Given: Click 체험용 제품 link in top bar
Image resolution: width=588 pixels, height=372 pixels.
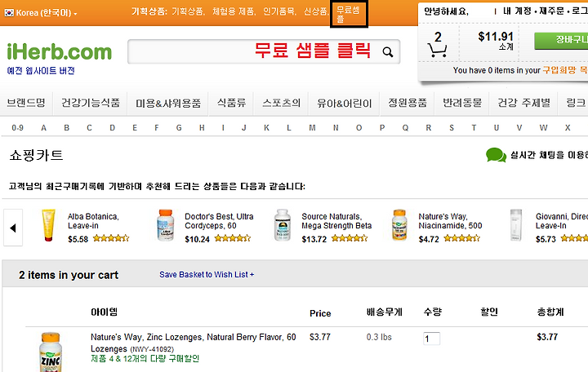Looking at the screenshot, I should click(234, 11).
